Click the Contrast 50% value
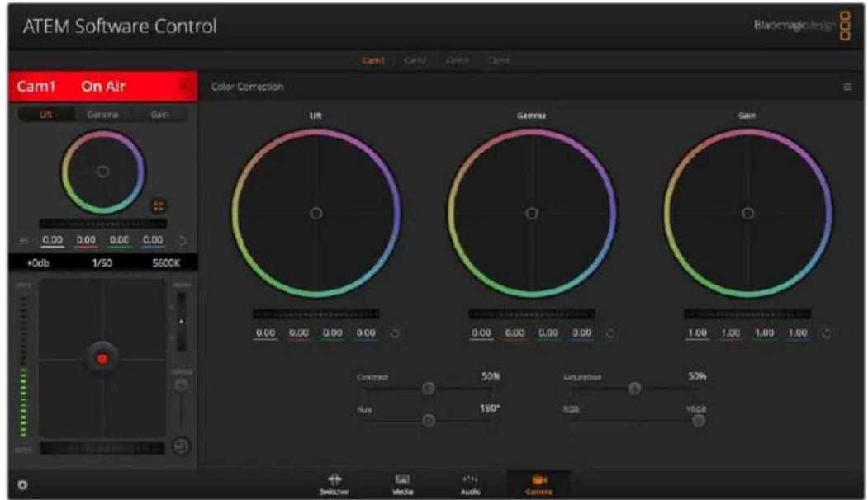This screenshot has height=500, width=868. (x=491, y=376)
